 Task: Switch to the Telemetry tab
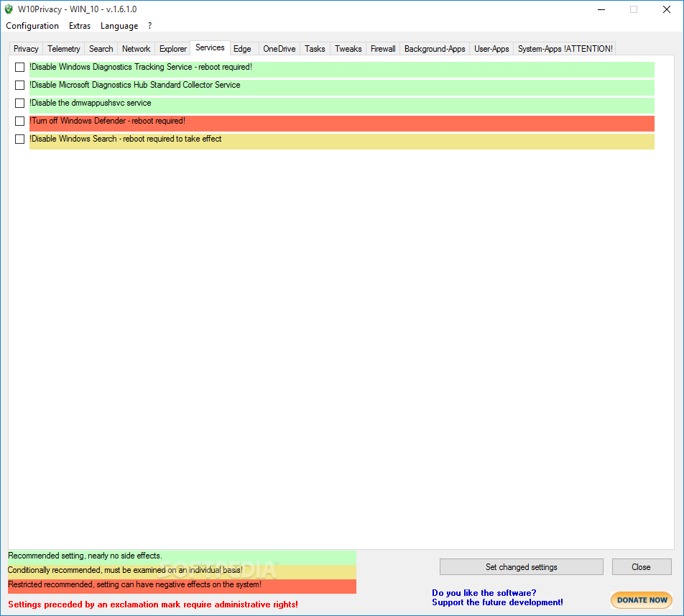click(64, 49)
